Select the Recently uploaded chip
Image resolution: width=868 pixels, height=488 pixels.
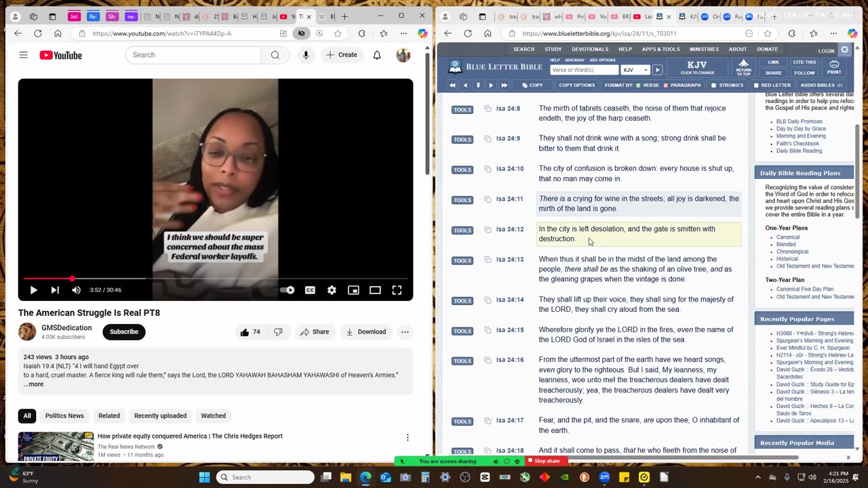160,416
